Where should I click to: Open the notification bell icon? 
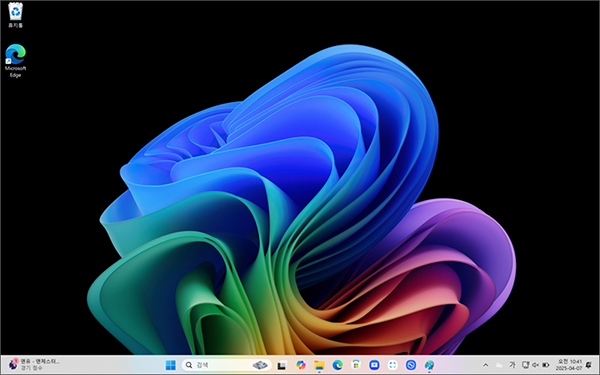pyautogui.click(x=589, y=365)
